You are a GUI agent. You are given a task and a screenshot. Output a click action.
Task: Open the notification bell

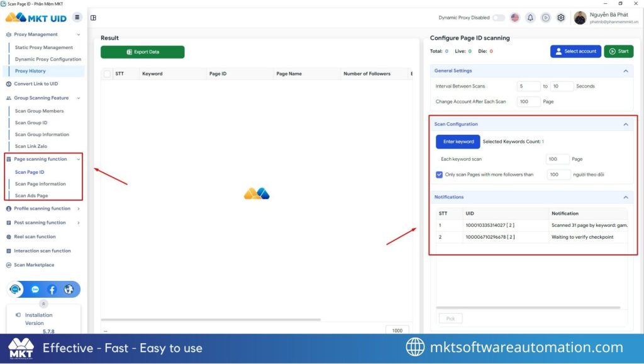[x=529, y=18]
